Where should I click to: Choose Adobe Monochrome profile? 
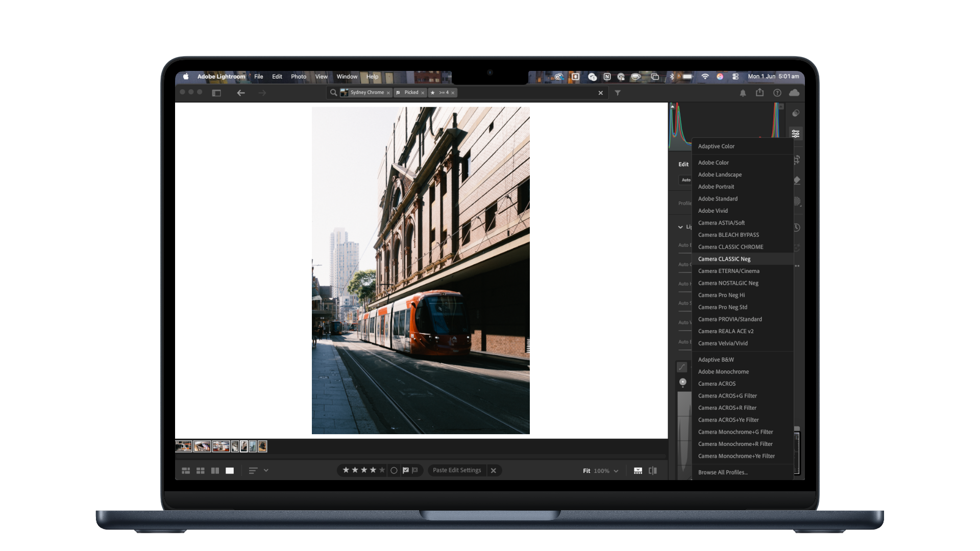tap(743, 372)
